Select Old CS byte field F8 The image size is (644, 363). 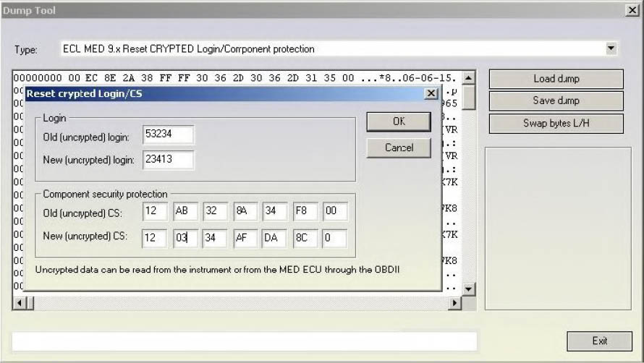click(x=305, y=212)
